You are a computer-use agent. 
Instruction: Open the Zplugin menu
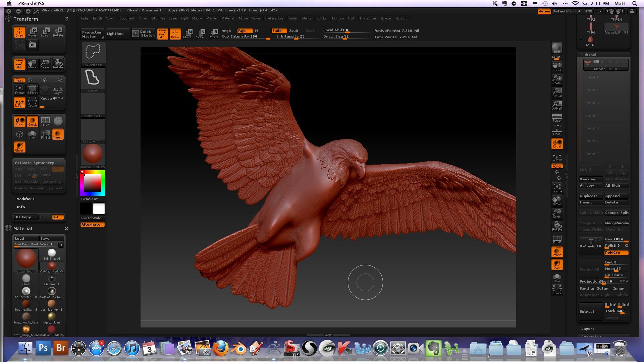point(386,18)
